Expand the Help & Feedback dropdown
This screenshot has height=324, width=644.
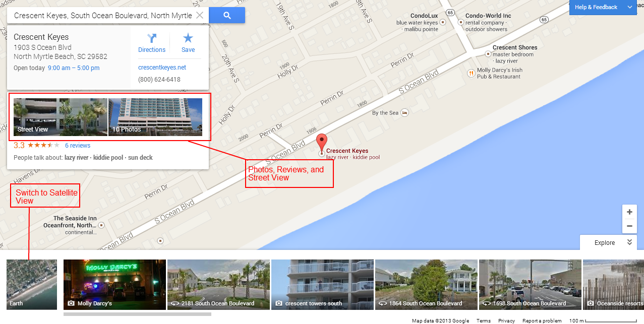tap(629, 7)
